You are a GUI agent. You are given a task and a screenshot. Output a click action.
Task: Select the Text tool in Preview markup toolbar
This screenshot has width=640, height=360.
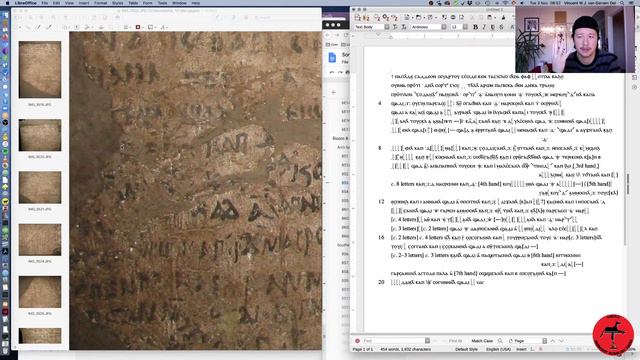(x=77, y=27)
